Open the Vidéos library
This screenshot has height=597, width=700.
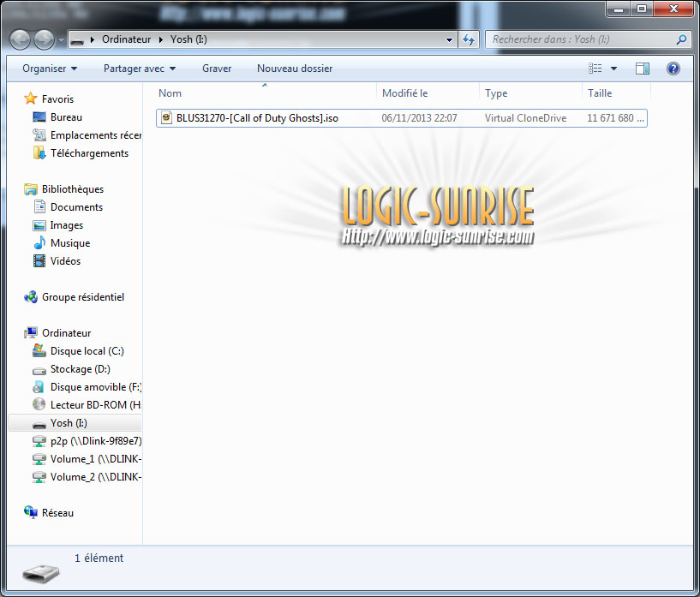pyautogui.click(x=65, y=261)
